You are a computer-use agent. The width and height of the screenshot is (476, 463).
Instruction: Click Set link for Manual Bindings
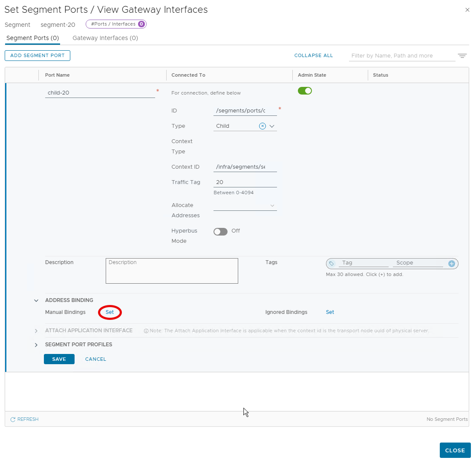(x=110, y=312)
